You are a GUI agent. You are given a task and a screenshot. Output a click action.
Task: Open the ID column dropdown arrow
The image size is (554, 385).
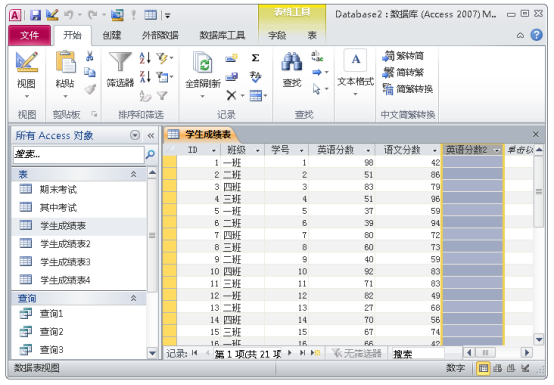pos(214,150)
